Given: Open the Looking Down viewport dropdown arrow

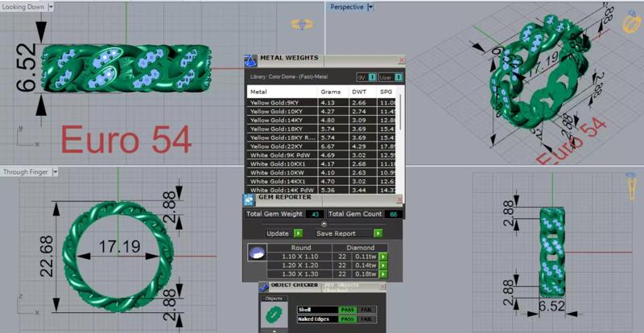Looking at the screenshot, I should (x=51, y=7).
